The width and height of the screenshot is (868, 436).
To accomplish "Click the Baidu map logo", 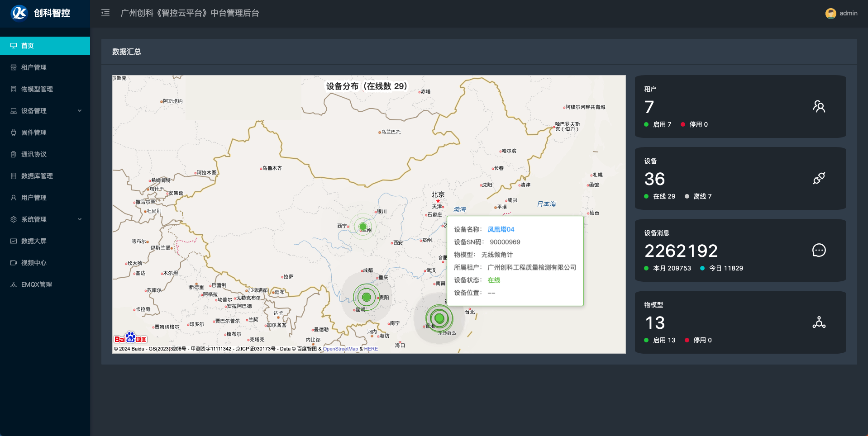I will [130, 338].
